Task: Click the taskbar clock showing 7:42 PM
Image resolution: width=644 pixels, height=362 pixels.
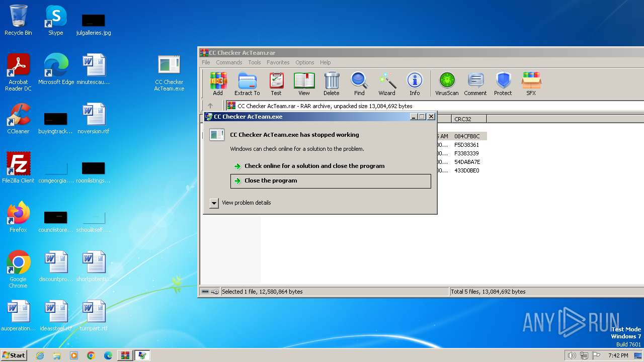Action: coord(618,355)
